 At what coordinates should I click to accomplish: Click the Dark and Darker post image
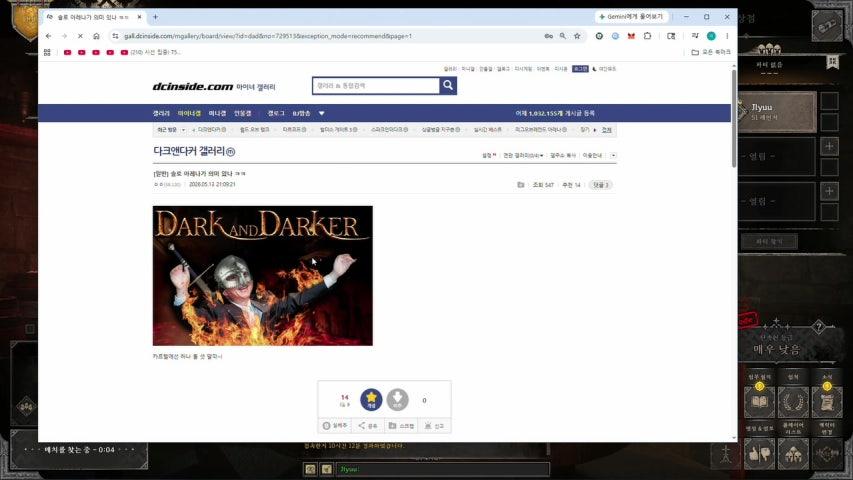tap(263, 275)
